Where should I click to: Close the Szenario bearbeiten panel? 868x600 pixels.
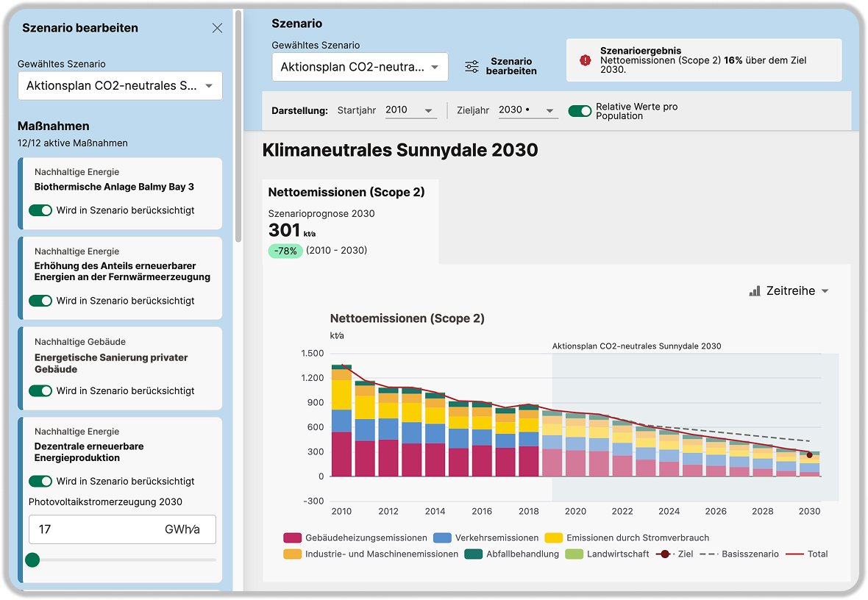pyautogui.click(x=217, y=28)
